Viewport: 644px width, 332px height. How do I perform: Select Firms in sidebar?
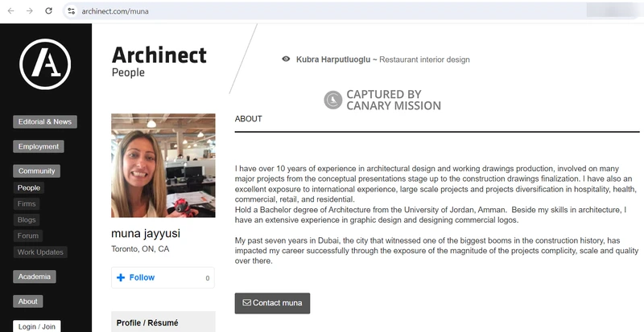point(27,204)
